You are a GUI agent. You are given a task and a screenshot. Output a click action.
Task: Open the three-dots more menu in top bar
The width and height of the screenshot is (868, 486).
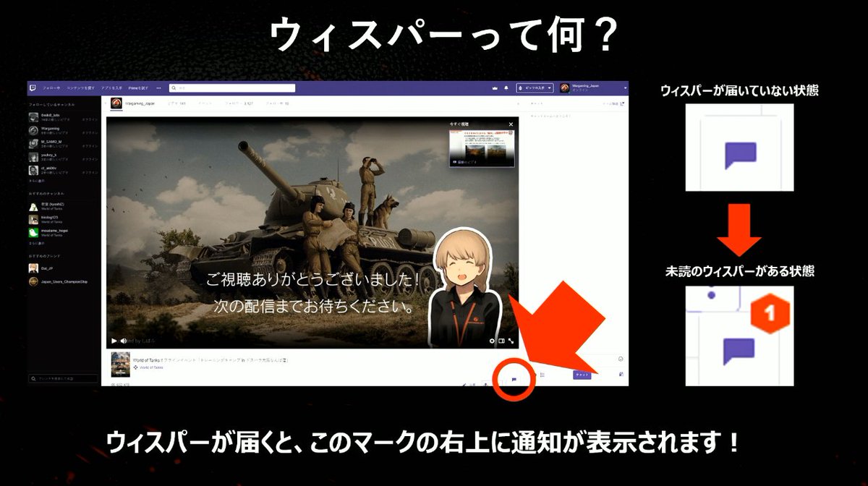160,88
